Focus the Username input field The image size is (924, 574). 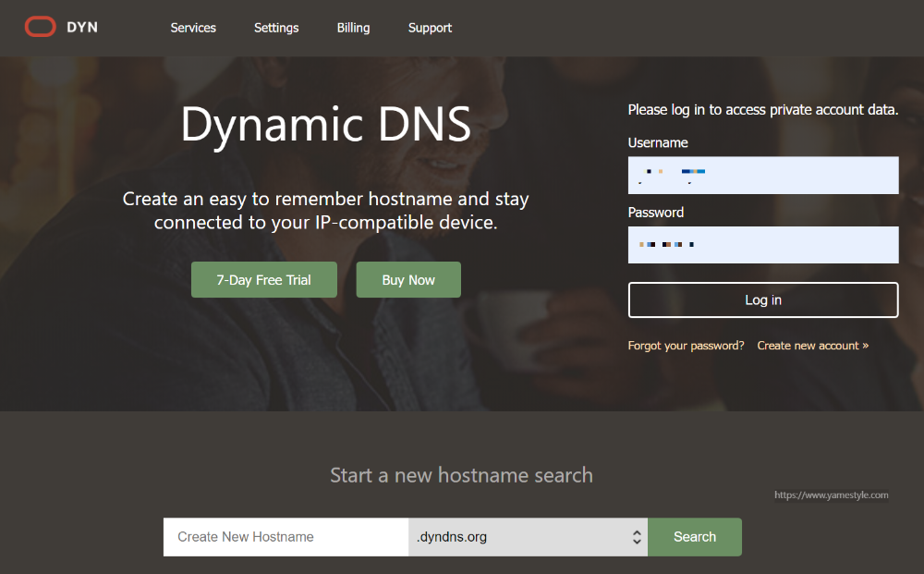point(763,175)
